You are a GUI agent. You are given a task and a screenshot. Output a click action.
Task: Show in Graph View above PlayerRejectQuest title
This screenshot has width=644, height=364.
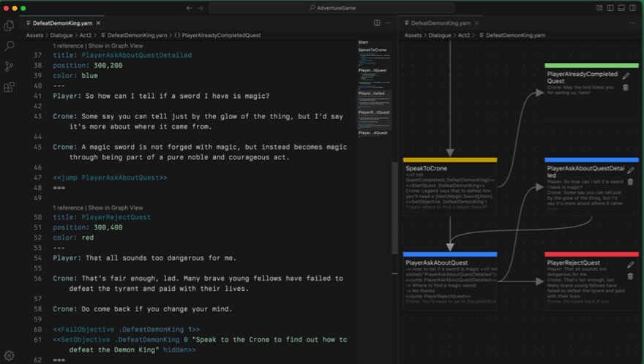[x=116, y=208]
